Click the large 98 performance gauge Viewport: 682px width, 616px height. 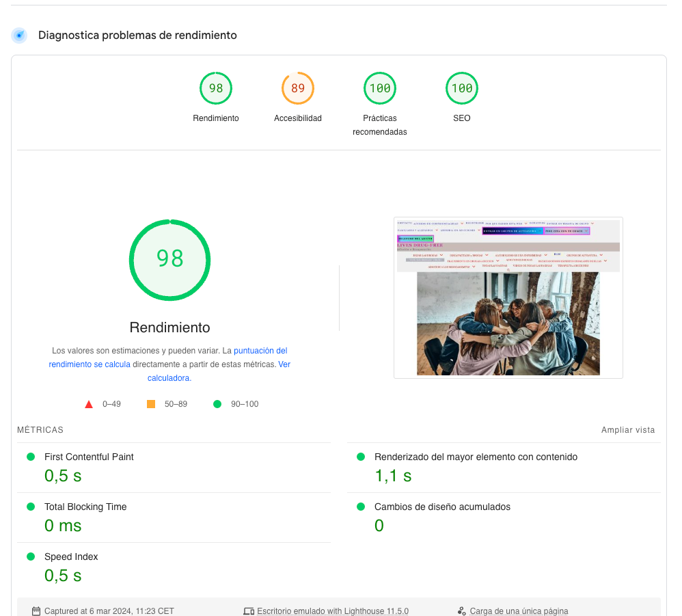[169, 260]
